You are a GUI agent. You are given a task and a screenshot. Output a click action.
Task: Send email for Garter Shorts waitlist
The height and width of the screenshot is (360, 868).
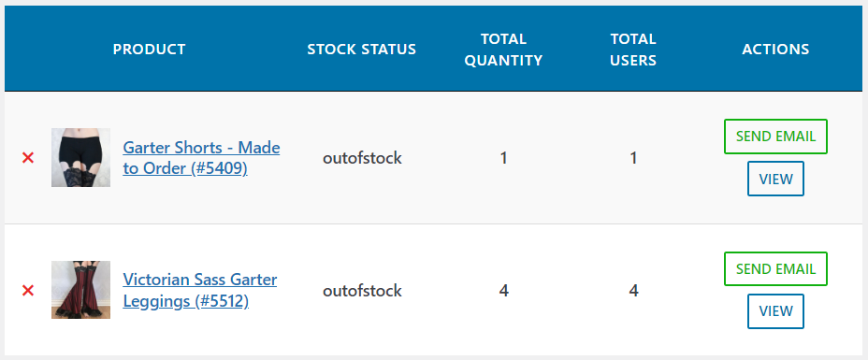(x=775, y=137)
